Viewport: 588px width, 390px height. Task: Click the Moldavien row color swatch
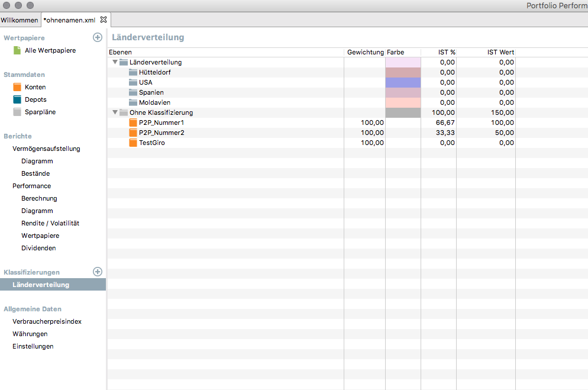click(403, 103)
